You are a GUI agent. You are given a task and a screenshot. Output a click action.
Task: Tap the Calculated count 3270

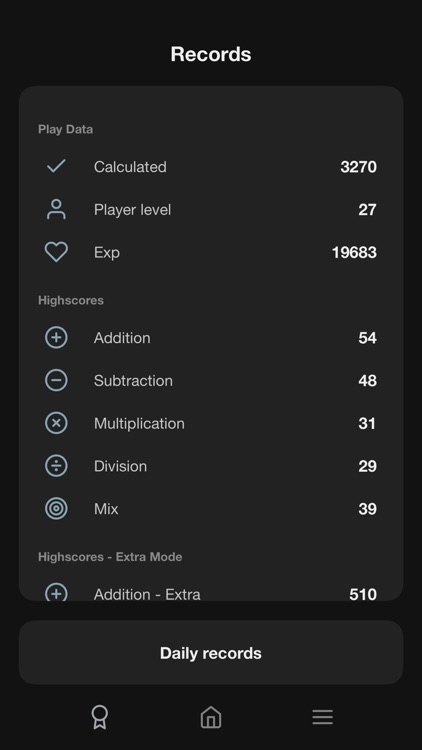tap(358, 166)
